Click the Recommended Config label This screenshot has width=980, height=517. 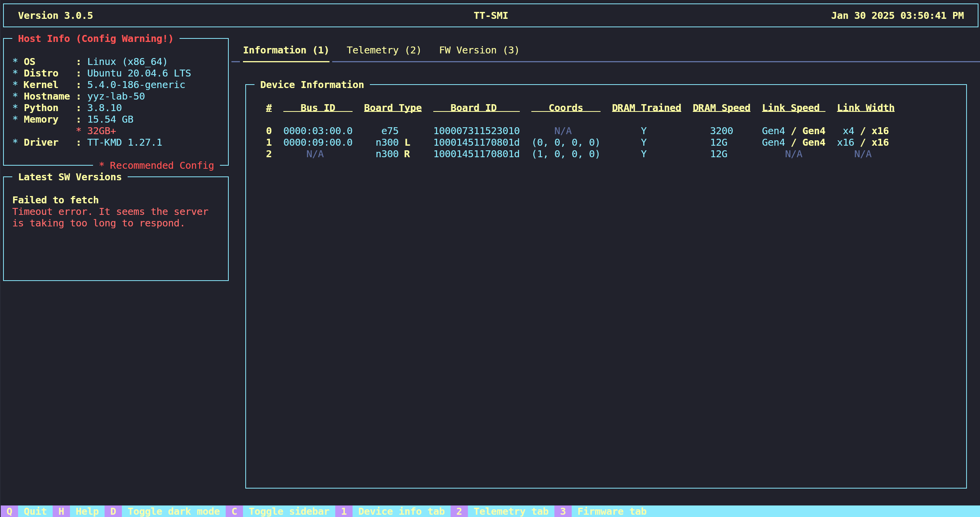click(156, 166)
